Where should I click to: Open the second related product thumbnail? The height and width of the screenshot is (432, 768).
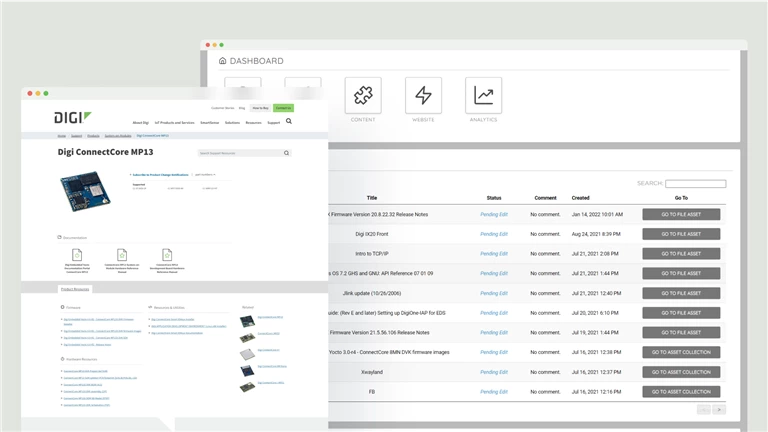(247, 337)
